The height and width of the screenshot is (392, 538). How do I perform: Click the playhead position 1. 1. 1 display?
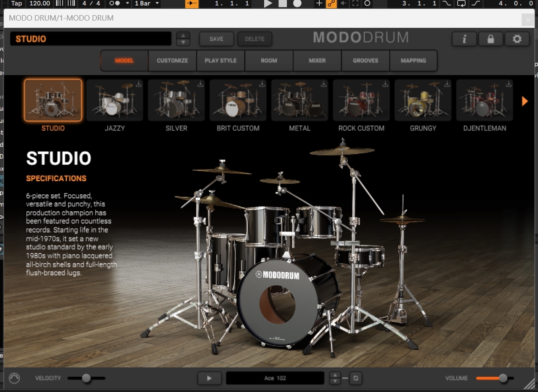[x=232, y=3]
